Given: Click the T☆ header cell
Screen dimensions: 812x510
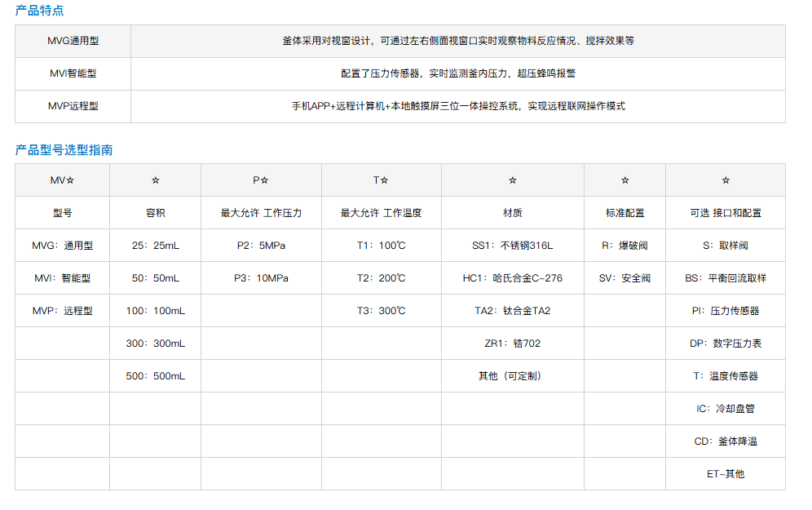Looking at the screenshot, I should pyautogui.click(x=382, y=180).
